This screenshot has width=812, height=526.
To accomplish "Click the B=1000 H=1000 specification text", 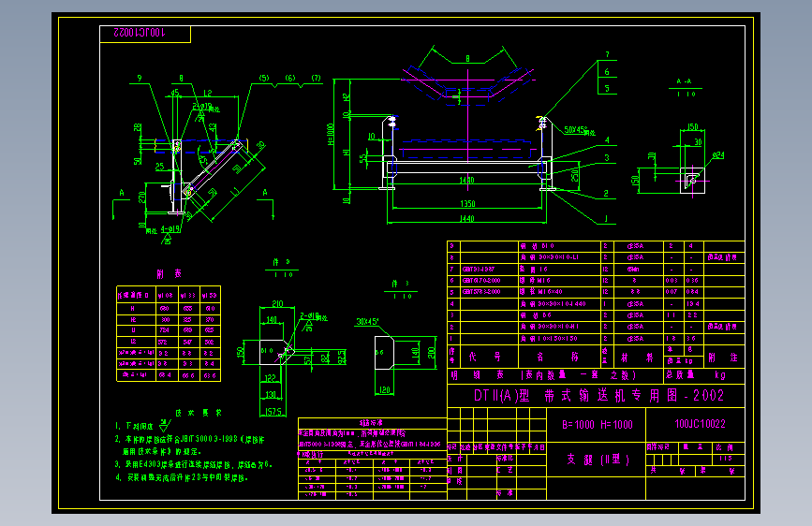I will coord(598,425).
